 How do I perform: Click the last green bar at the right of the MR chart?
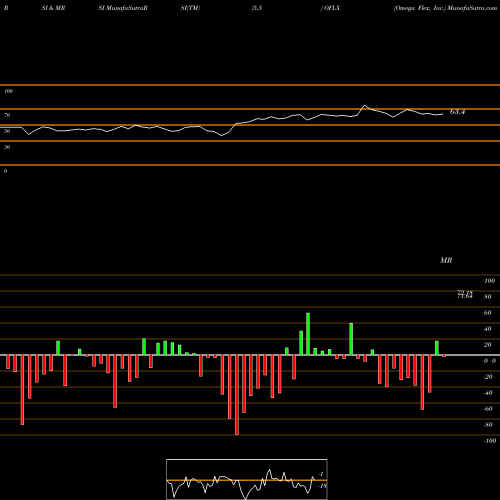click(437, 348)
